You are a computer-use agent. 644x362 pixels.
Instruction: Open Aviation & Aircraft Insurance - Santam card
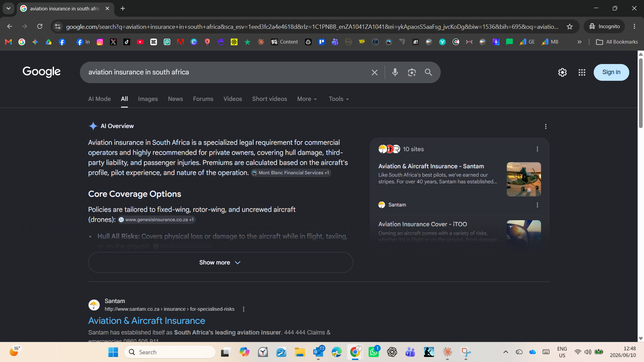click(431, 166)
